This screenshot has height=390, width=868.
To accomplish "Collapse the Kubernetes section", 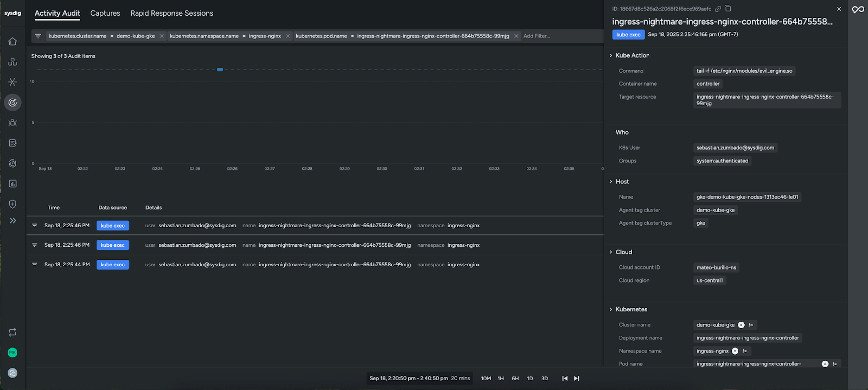I will point(611,310).
